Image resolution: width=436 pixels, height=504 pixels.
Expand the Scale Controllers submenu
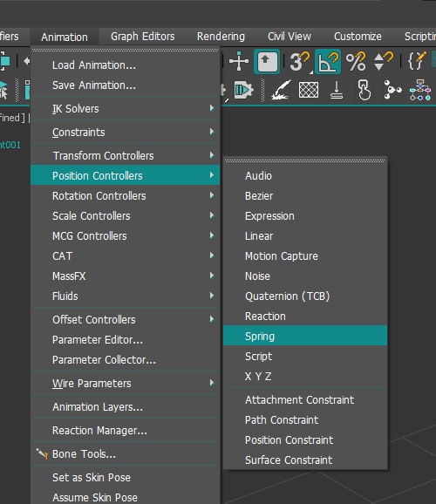(x=126, y=215)
